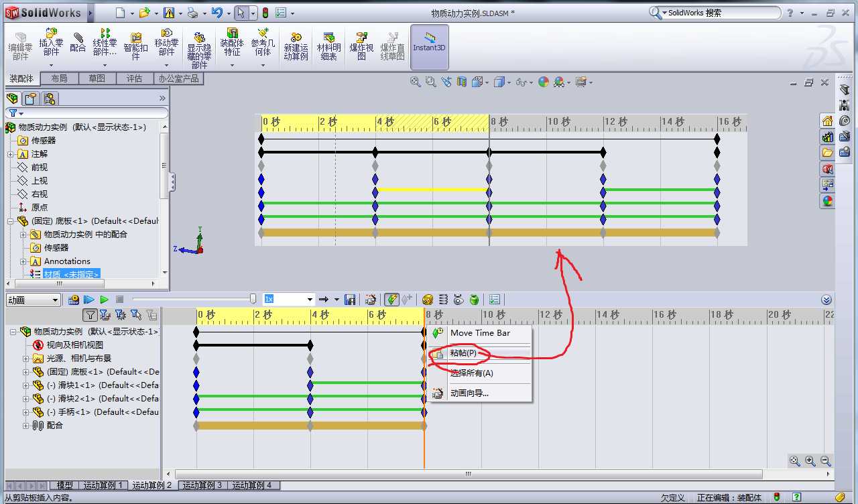
Task: Open the FeatureManager design tree tab icon
Action: 12,99
